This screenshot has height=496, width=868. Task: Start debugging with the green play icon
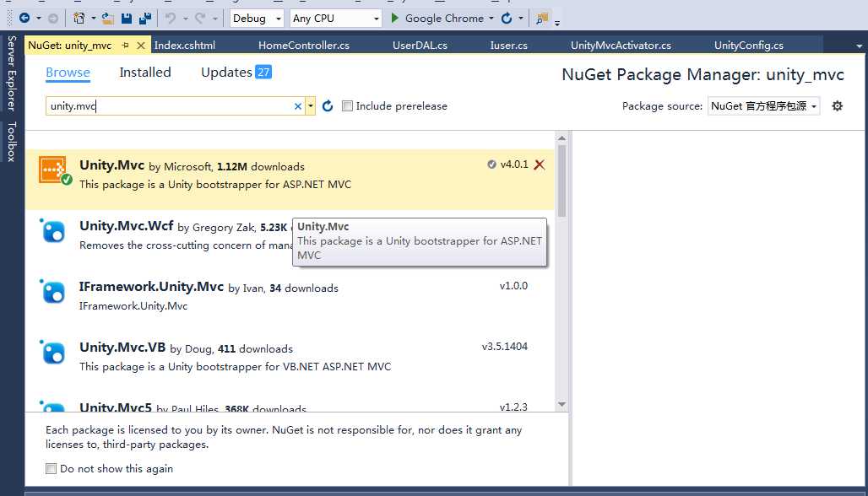coord(394,18)
